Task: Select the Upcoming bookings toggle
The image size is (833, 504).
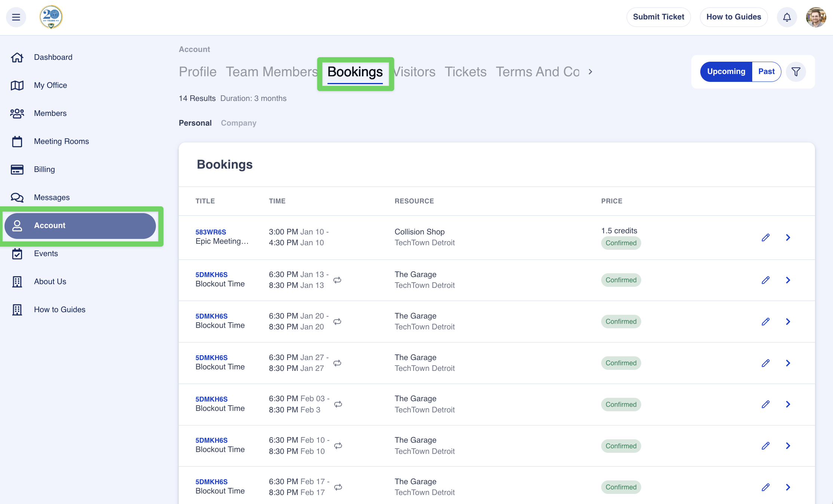Action: pos(726,71)
